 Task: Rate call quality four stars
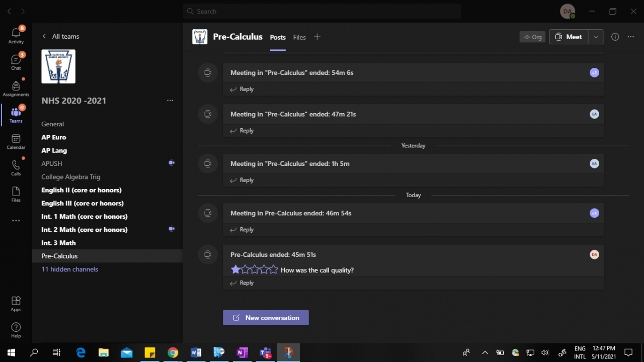pyautogui.click(x=264, y=269)
